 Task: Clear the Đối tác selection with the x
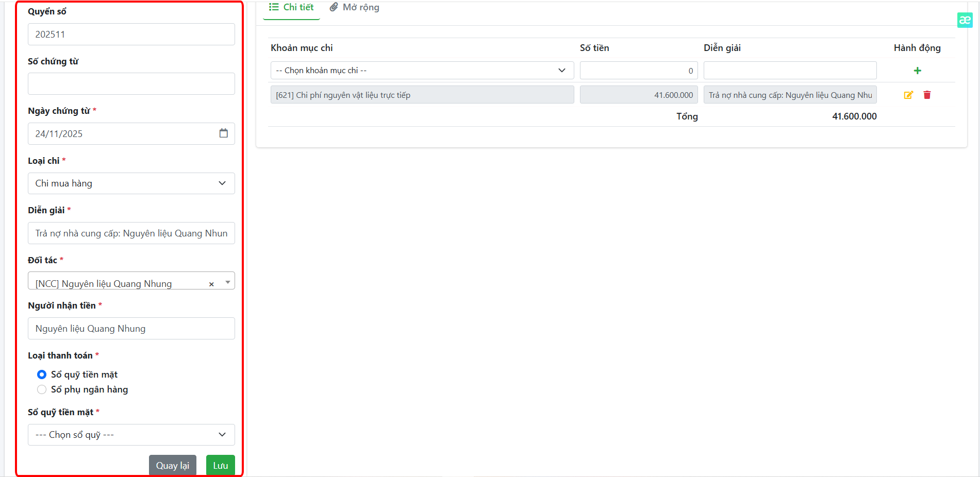coord(211,284)
